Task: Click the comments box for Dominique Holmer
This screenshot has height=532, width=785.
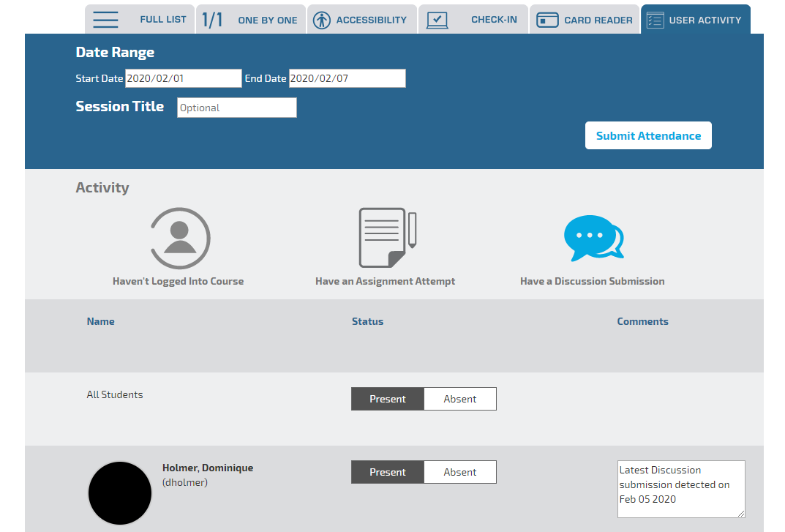Action: pyautogui.click(x=681, y=489)
